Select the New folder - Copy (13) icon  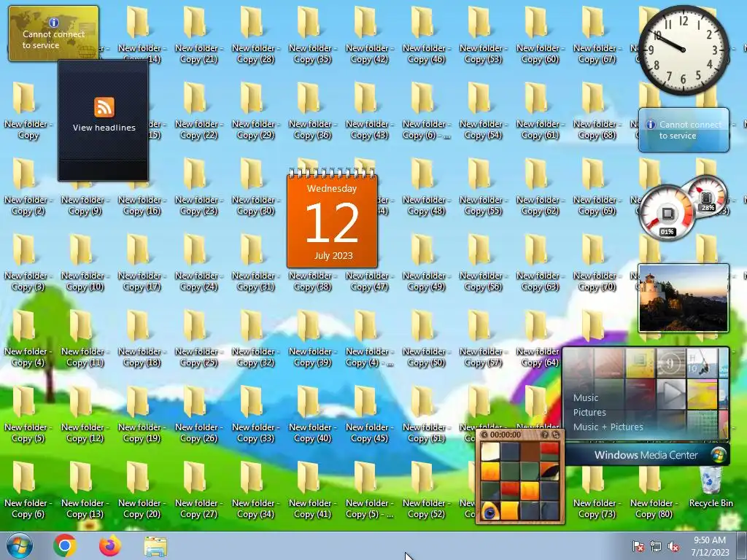click(83, 489)
